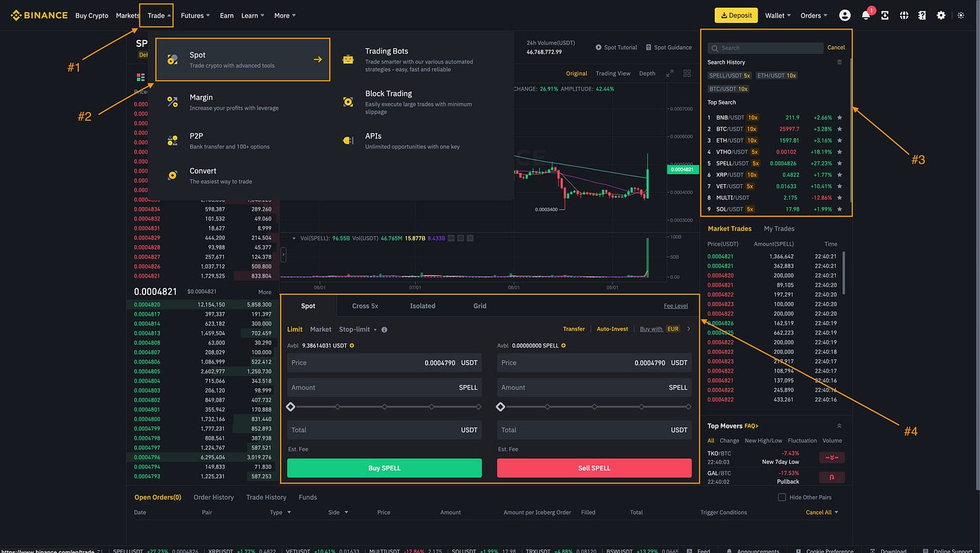Screen dimensions: 980x553
Task: Switch to the Isolated tab
Action: coord(422,306)
